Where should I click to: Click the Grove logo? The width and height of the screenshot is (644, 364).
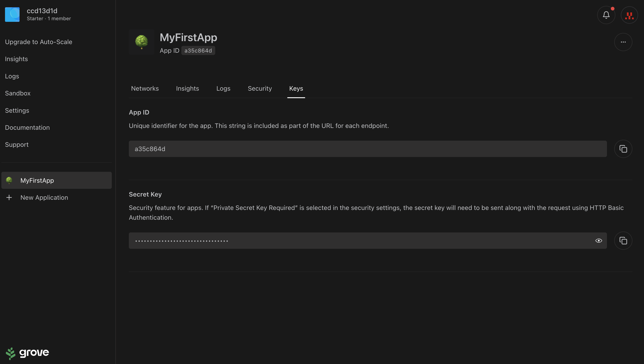[27, 353]
